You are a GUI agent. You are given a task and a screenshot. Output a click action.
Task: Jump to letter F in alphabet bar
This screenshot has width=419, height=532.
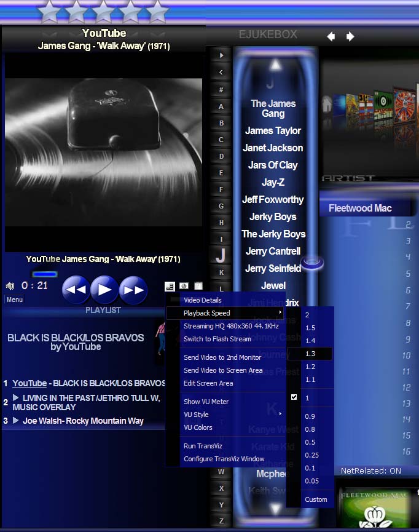click(x=221, y=189)
